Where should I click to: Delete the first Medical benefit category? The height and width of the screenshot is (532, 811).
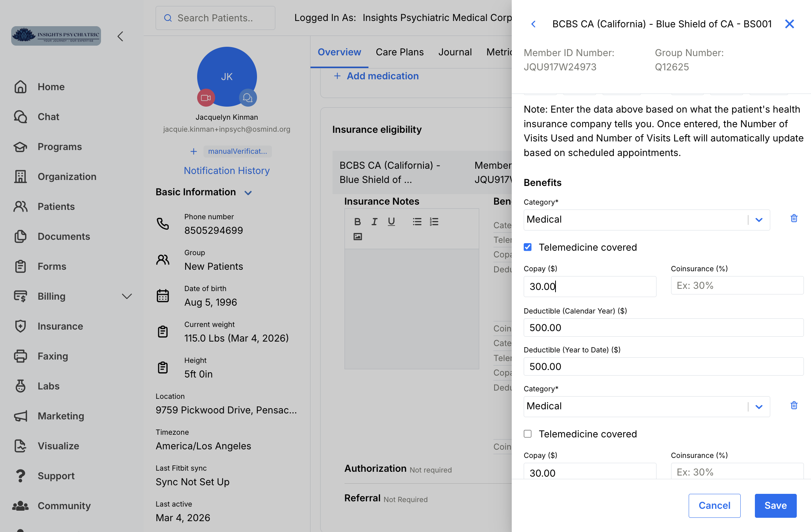coord(794,218)
